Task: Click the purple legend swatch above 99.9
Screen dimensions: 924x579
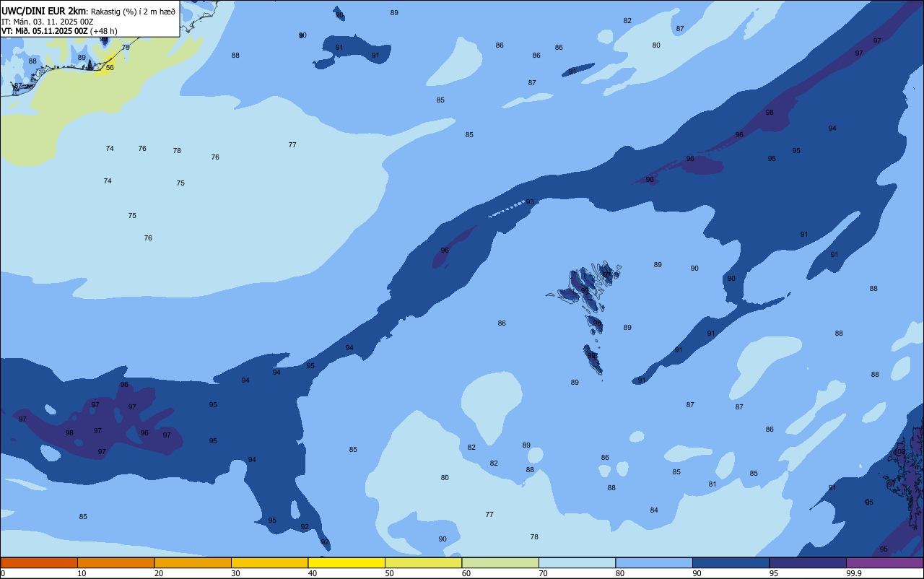Action: pyautogui.click(x=884, y=562)
